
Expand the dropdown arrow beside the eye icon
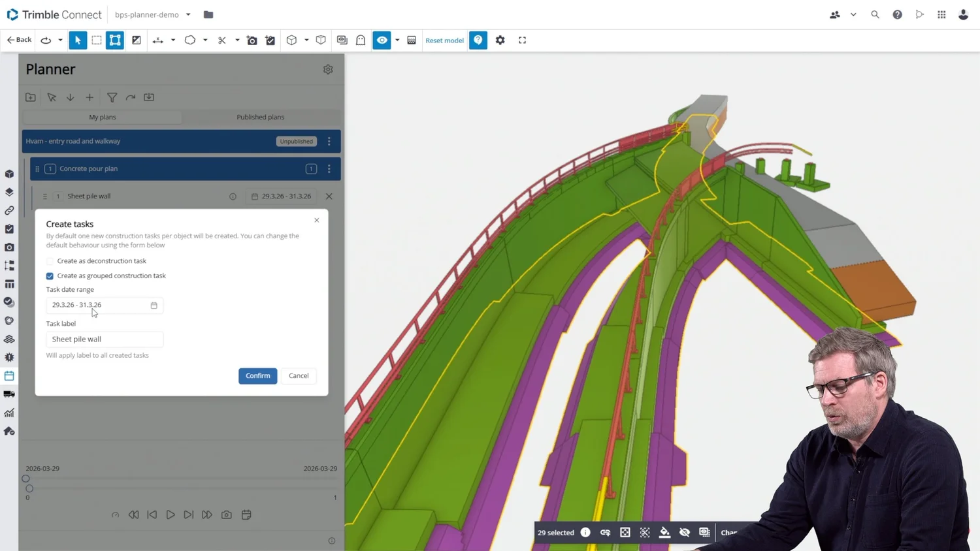coord(397,40)
